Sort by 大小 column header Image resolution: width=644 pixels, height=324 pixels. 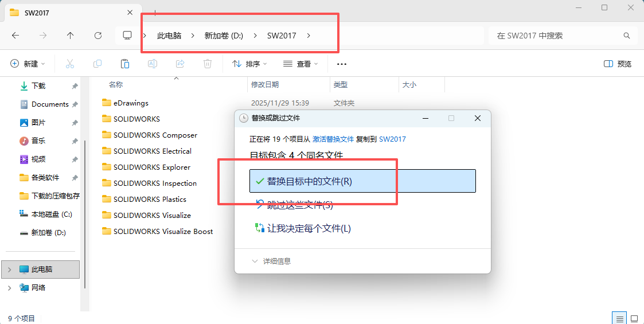click(x=409, y=85)
